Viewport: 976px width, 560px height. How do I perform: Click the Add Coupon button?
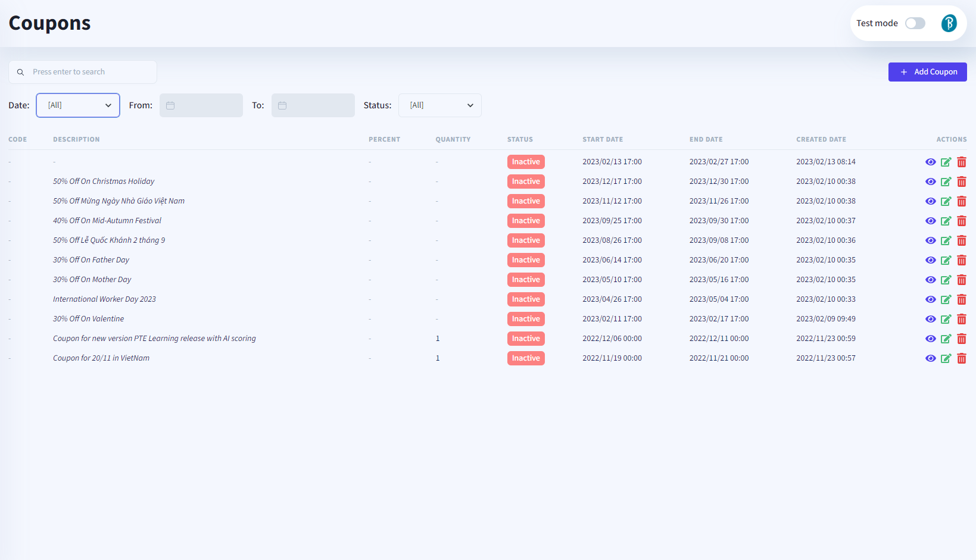point(927,72)
